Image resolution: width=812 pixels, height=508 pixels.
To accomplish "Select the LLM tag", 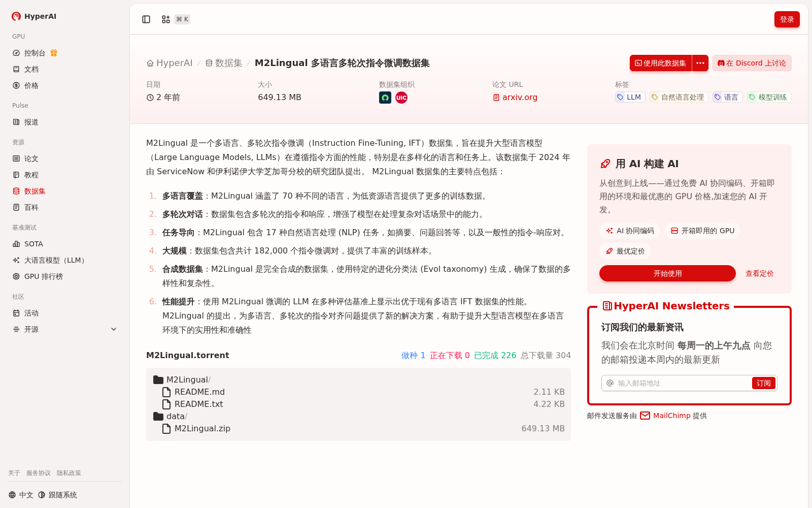I will pyautogui.click(x=630, y=97).
